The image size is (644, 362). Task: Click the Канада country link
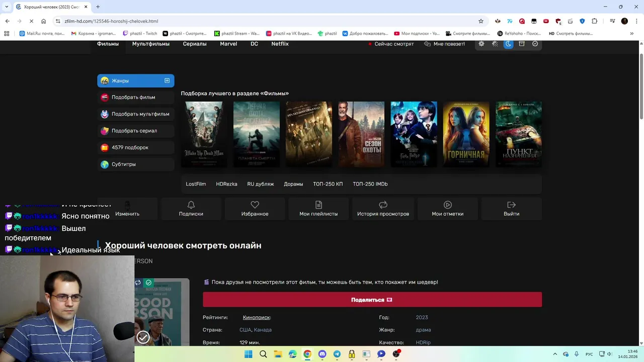[263, 330]
